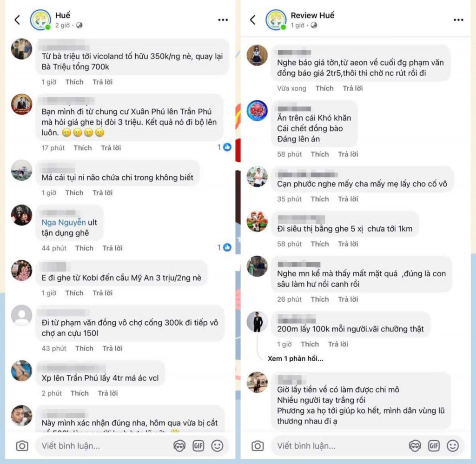Tap camera icon in left comment bar
Viewport: 476px width, 464px height.
click(22, 446)
